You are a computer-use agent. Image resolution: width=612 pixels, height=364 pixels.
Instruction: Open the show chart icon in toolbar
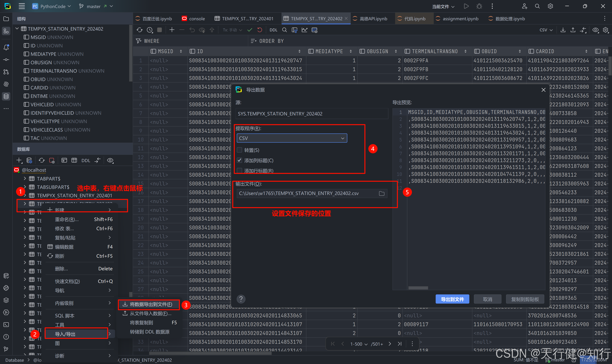304,30
